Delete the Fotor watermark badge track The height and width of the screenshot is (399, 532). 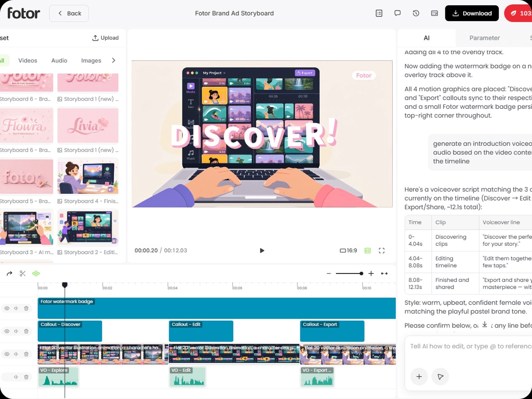[x=26, y=308]
